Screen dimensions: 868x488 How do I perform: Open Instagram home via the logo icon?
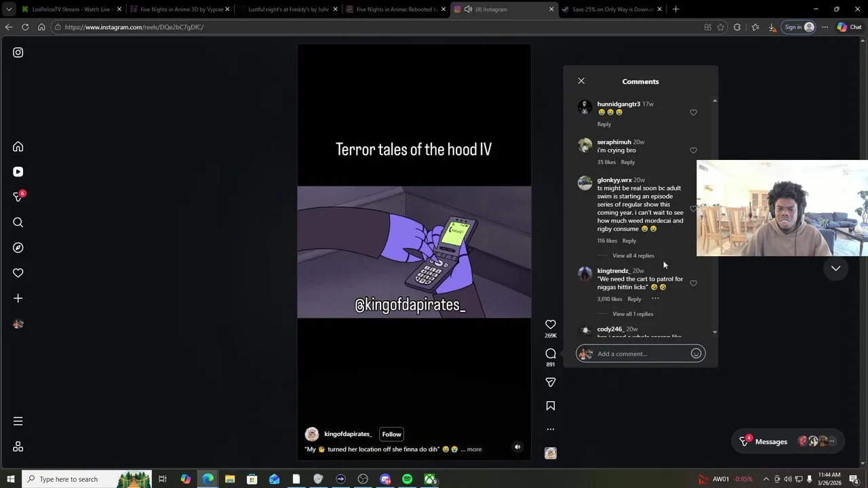(x=18, y=52)
